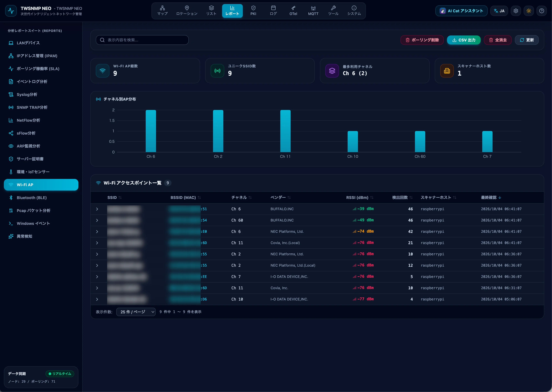Expand the row with BSSID ending :E0
Image resolution: width=552 pixels, height=392 pixels.
click(x=97, y=232)
